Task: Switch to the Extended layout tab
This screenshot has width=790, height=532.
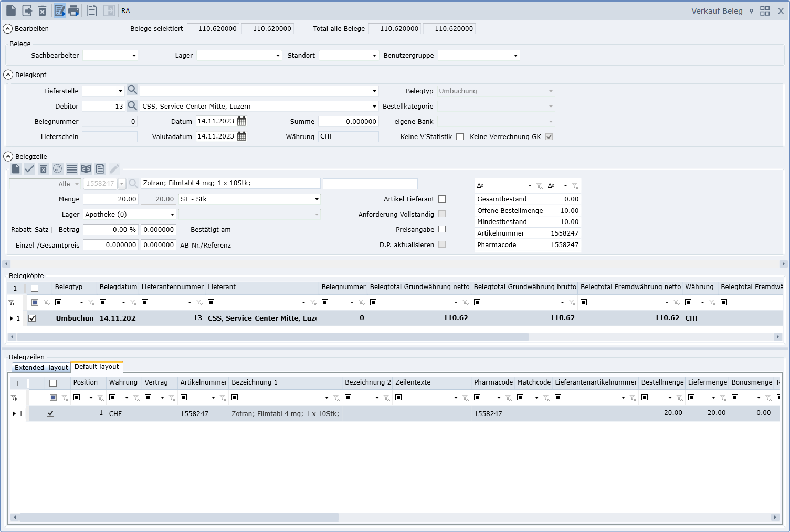Action: (41, 367)
